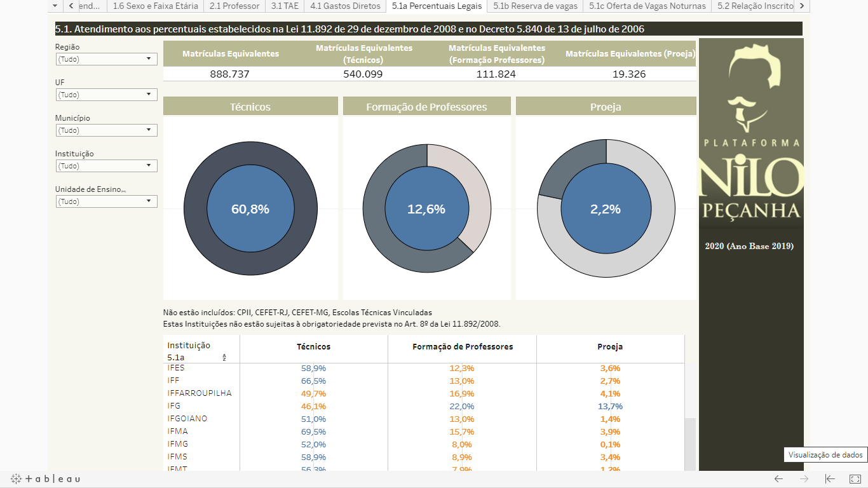
Task: Click the Tableau logo in footer
Action: pyautogui.click(x=45, y=478)
